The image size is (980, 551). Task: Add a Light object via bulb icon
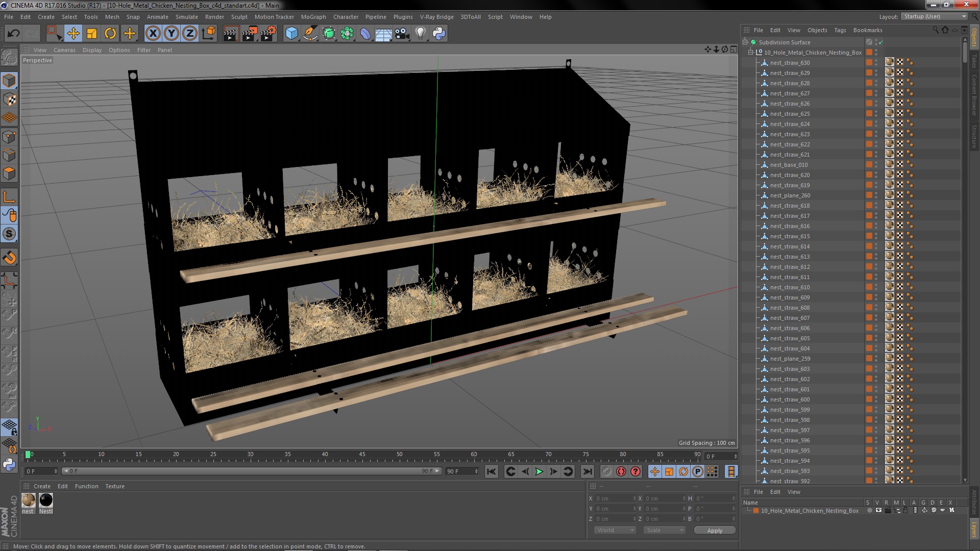[420, 34]
